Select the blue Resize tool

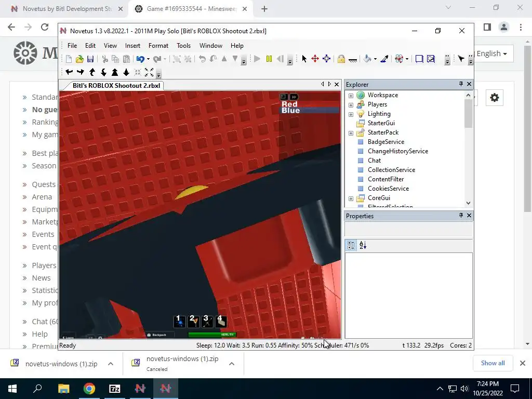point(326,59)
